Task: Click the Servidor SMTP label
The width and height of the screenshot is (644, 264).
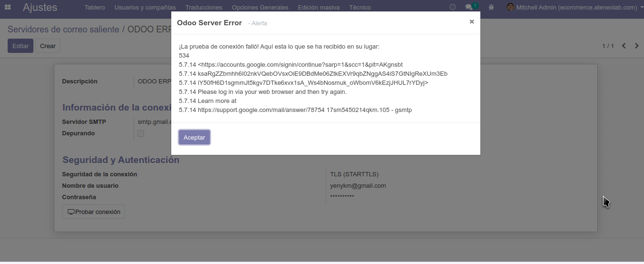Action: 84,122
